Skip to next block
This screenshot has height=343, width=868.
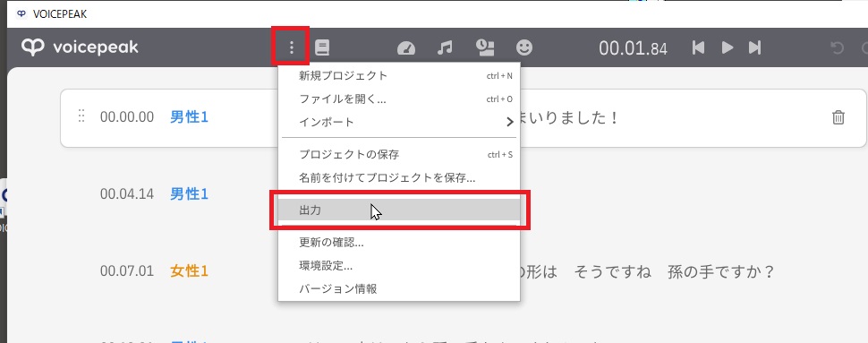click(x=755, y=47)
